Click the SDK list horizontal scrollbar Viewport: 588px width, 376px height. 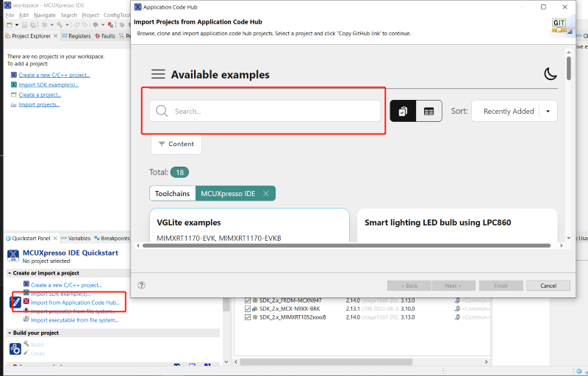tap(326, 362)
